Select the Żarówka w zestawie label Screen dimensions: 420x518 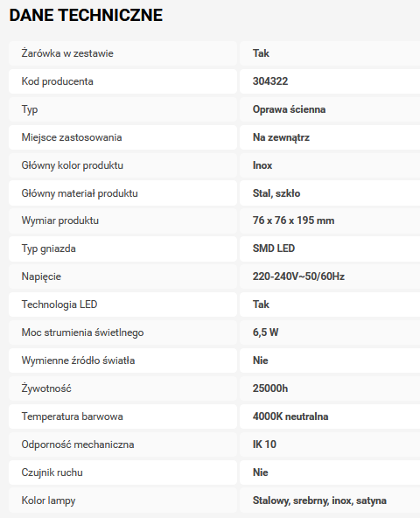(x=67, y=53)
